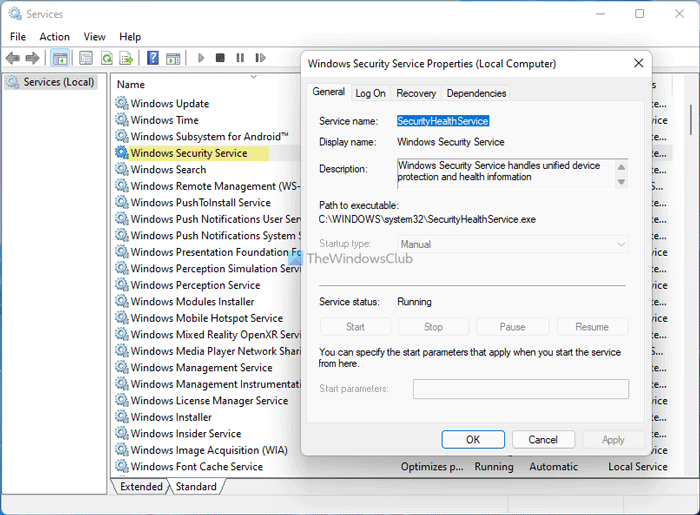Screen dimensions: 700x515
Task: Click gear icon beside Windows Installer
Action: pyautogui.click(x=121, y=417)
